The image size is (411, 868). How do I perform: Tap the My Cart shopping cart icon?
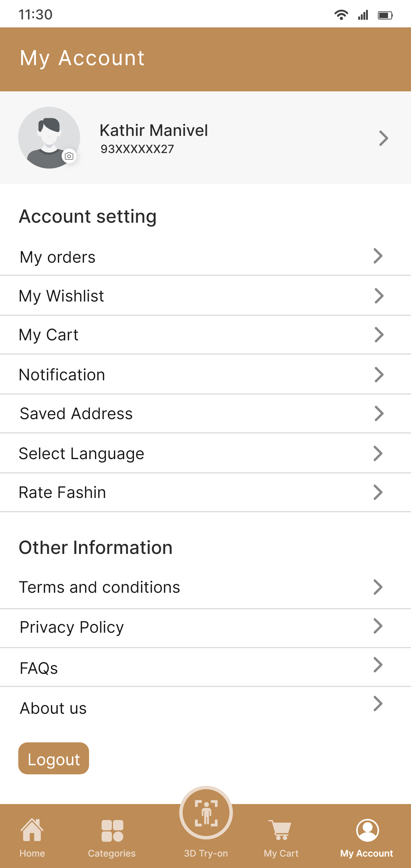tap(280, 830)
